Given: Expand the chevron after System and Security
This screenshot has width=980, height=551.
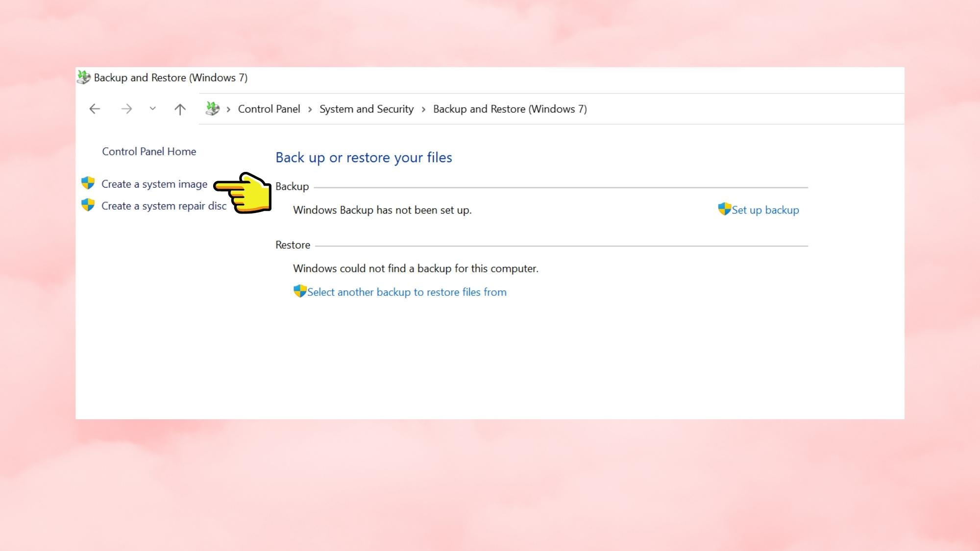Looking at the screenshot, I should tap(423, 109).
